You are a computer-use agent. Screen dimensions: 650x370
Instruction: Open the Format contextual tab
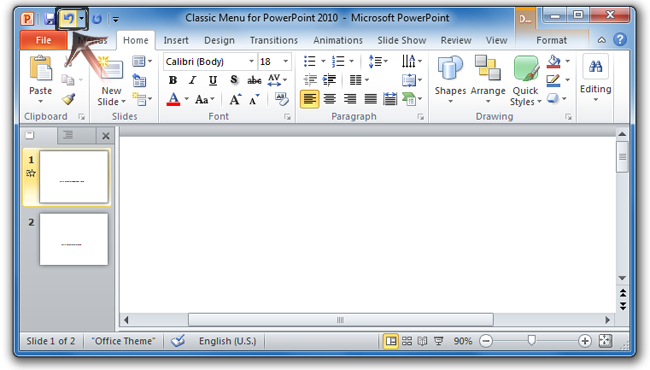pyautogui.click(x=551, y=40)
